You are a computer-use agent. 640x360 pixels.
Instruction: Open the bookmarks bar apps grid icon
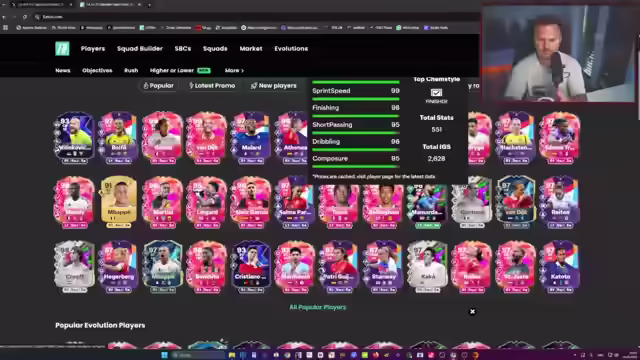5,28
